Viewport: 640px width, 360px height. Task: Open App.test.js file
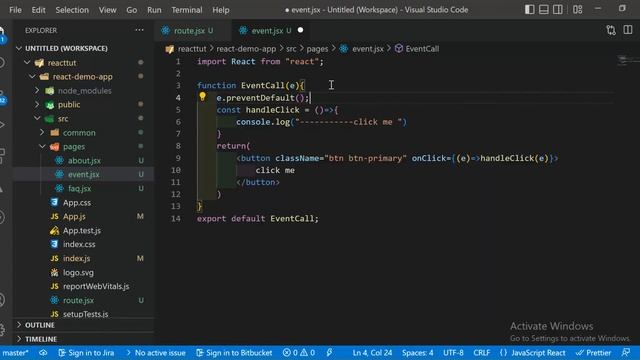point(82,230)
